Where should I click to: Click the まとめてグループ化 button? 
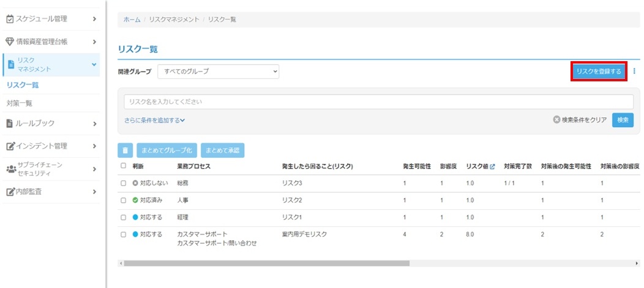167,150
